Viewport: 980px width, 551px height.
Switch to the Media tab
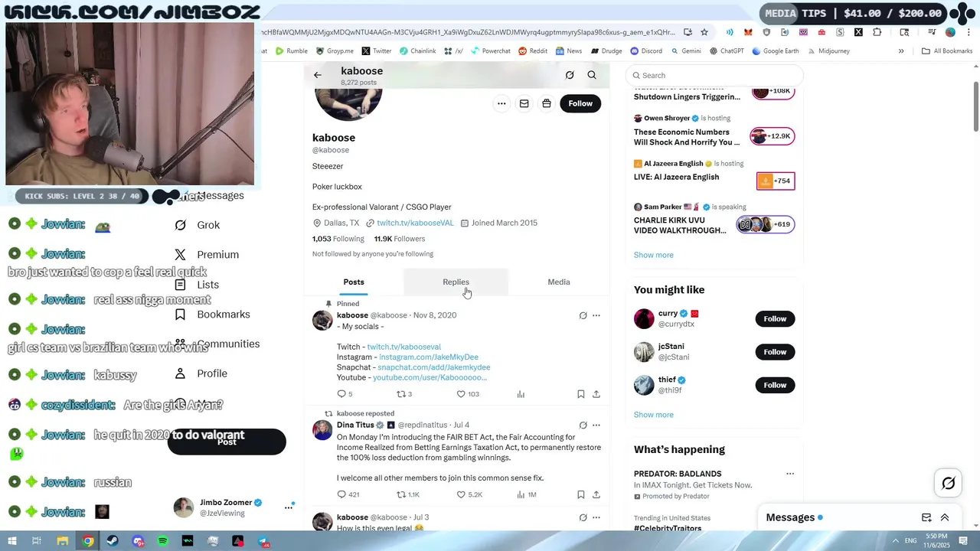click(x=559, y=282)
